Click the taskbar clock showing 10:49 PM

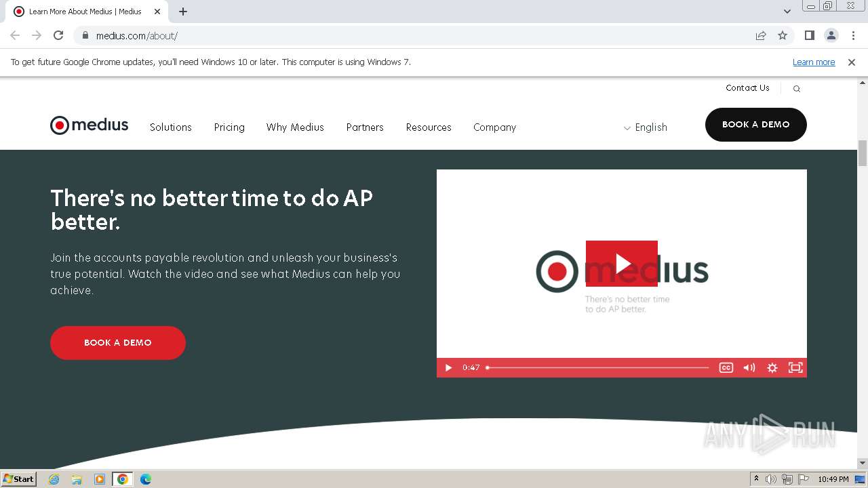[x=833, y=479]
